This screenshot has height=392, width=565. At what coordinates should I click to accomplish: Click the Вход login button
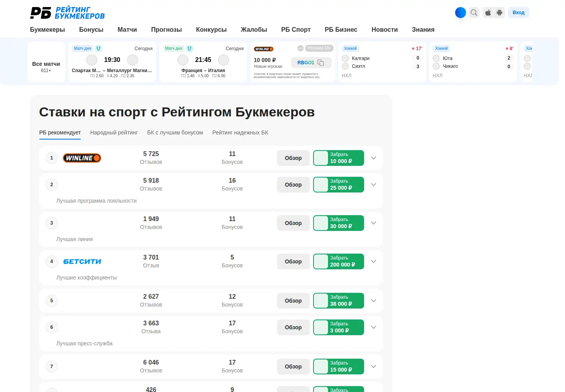519,13
